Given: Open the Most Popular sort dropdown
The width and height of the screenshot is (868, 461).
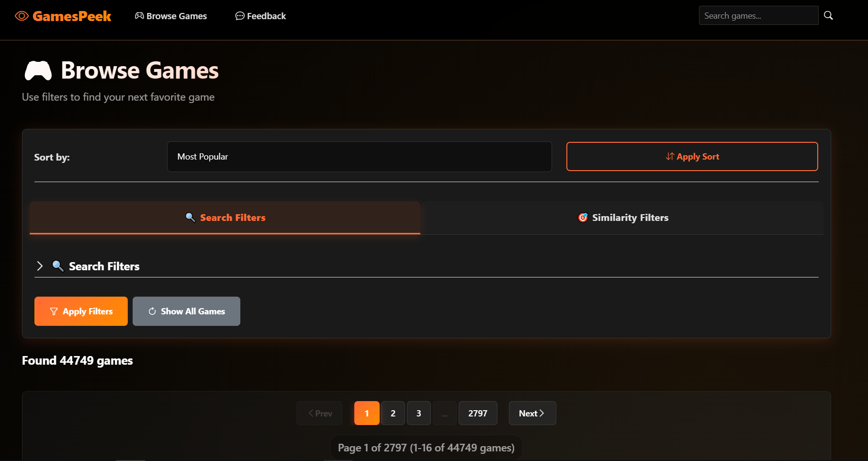Looking at the screenshot, I should [x=359, y=157].
